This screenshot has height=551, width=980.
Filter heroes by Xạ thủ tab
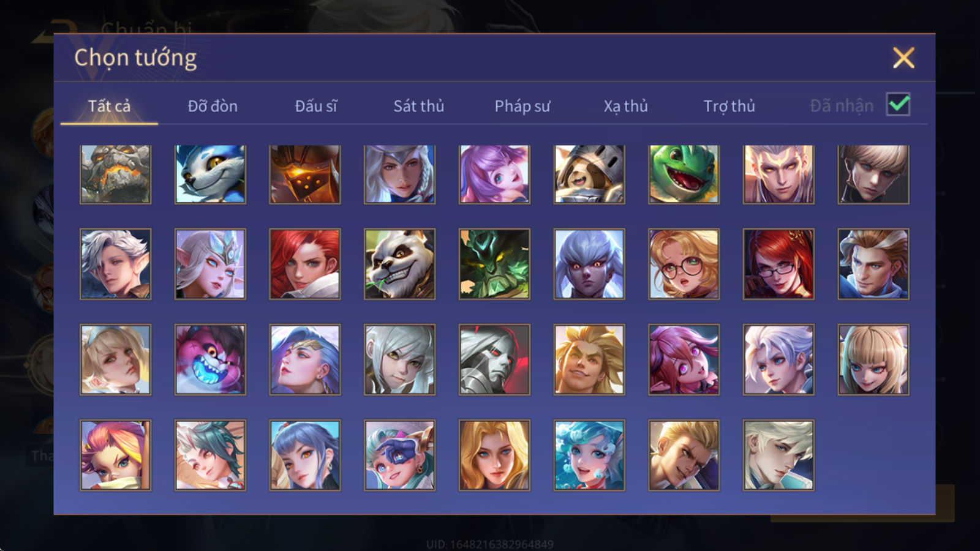pyautogui.click(x=625, y=106)
